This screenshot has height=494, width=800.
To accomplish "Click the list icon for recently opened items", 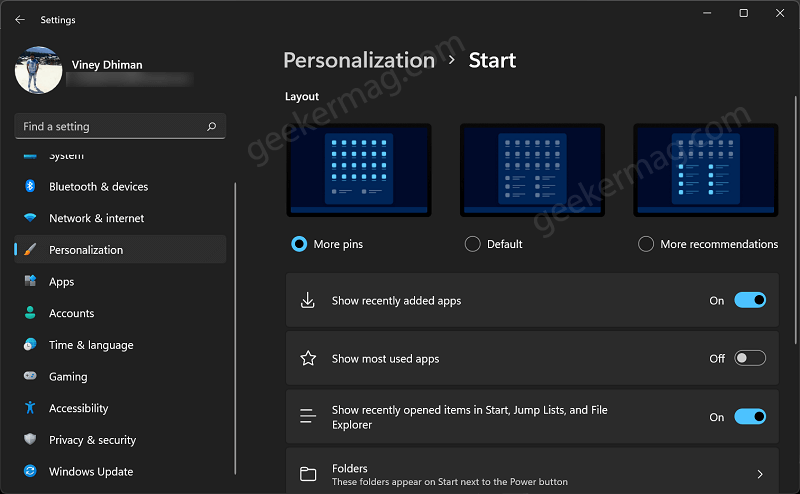I will tap(308, 416).
